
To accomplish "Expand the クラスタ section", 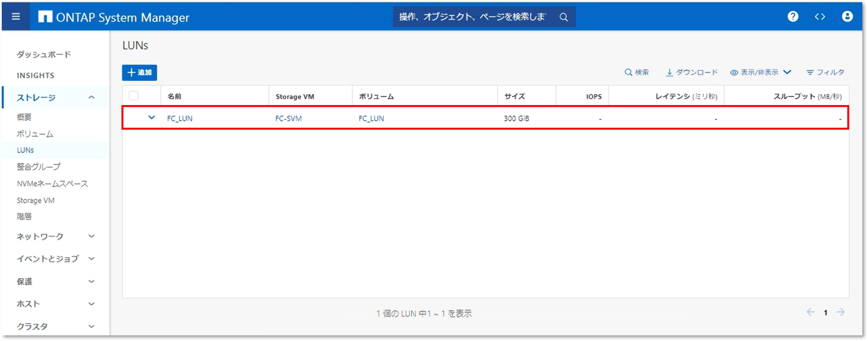I will 56,326.
